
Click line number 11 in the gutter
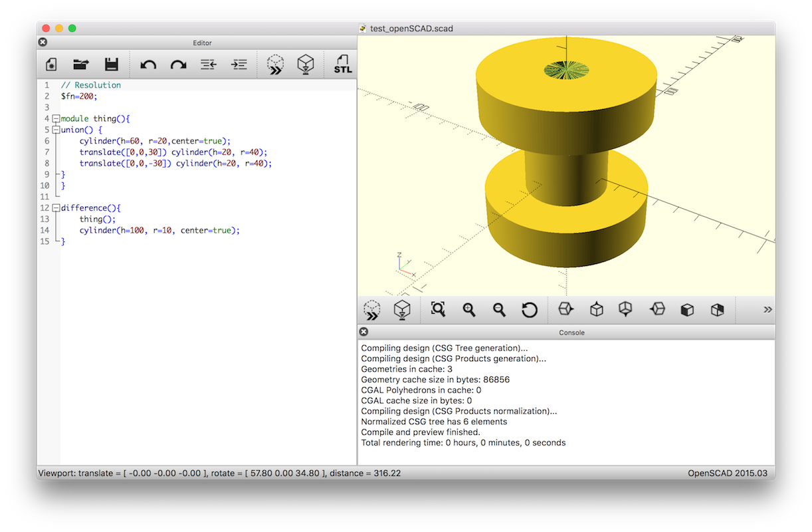(45, 197)
